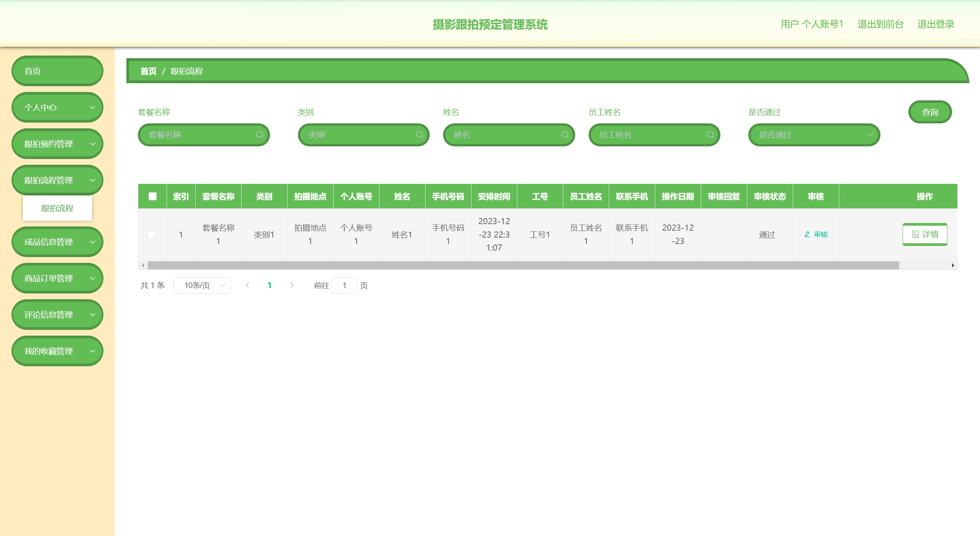This screenshot has width=980, height=536.
Task: Click magnifier icon in 类别 field
Action: pos(419,135)
